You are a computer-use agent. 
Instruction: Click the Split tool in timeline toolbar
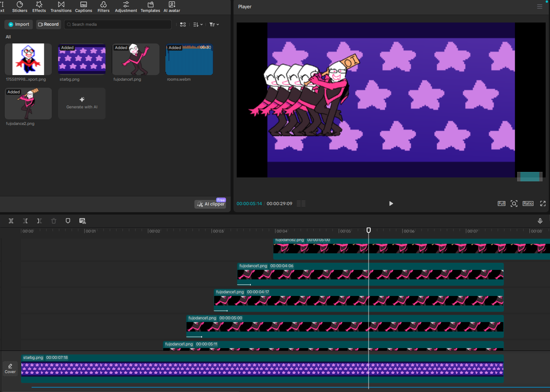click(11, 221)
